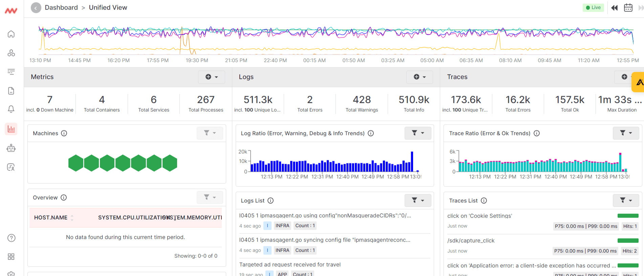The height and width of the screenshot is (276, 644).
Task: Open the dashboards chart icon in sidebar
Action: point(11,129)
